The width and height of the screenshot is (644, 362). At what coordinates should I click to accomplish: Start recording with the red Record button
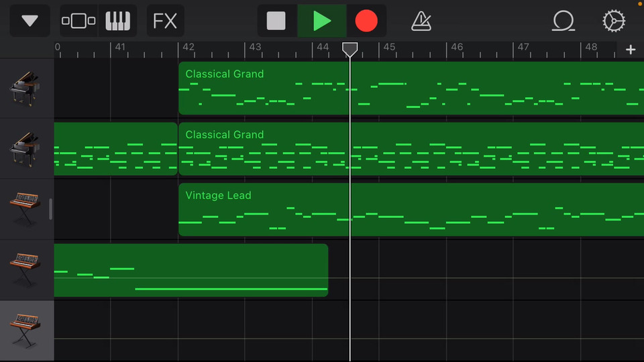(x=366, y=21)
